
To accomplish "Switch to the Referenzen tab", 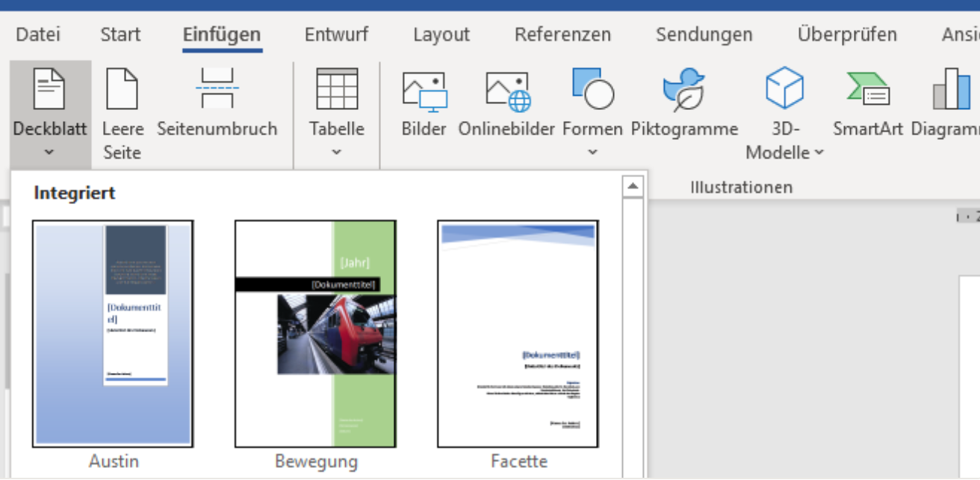I will pyautogui.click(x=562, y=34).
